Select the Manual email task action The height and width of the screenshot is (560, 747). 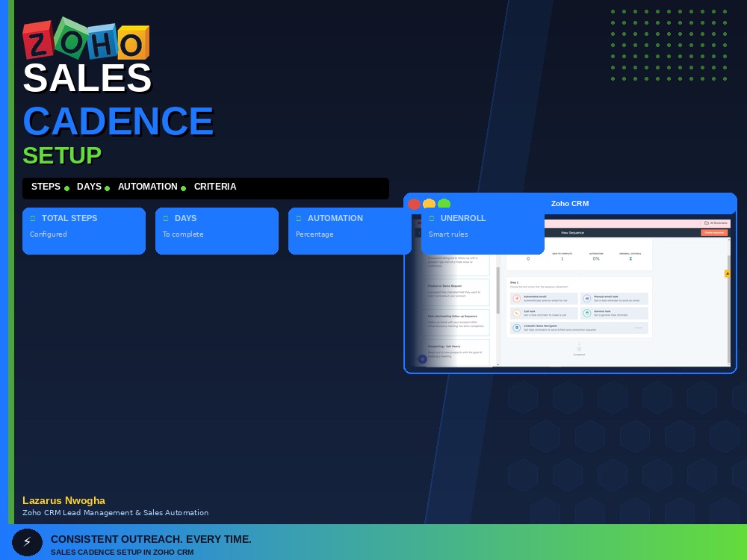614,299
